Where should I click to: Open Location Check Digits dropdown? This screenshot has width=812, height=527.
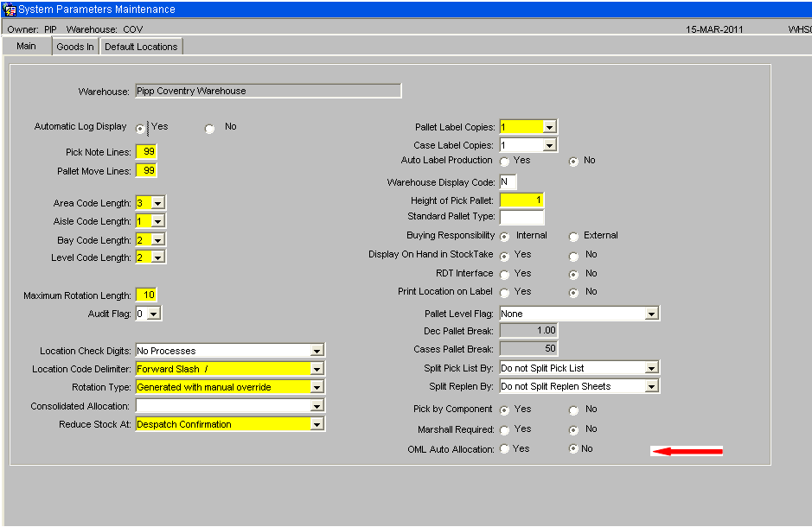click(x=316, y=351)
